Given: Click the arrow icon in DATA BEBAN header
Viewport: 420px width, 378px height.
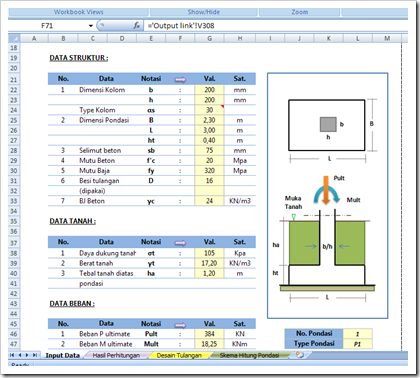Looking at the screenshot, I should point(180,324).
